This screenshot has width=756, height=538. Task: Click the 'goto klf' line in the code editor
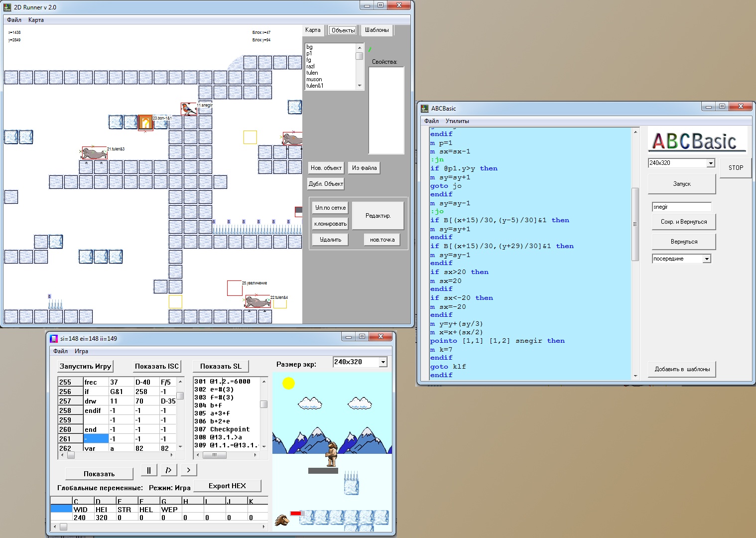[x=448, y=366]
